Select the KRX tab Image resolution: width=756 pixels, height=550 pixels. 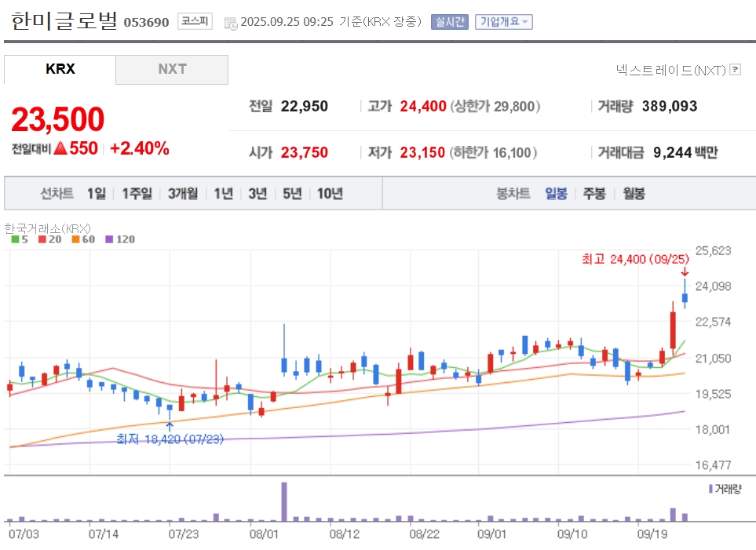[60, 69]
